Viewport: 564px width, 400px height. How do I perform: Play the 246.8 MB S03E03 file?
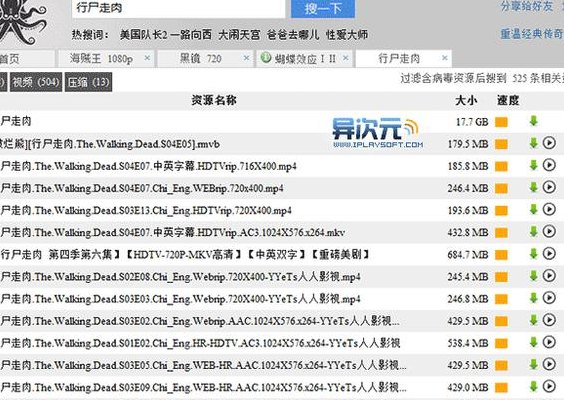click(x=549, y=298)
